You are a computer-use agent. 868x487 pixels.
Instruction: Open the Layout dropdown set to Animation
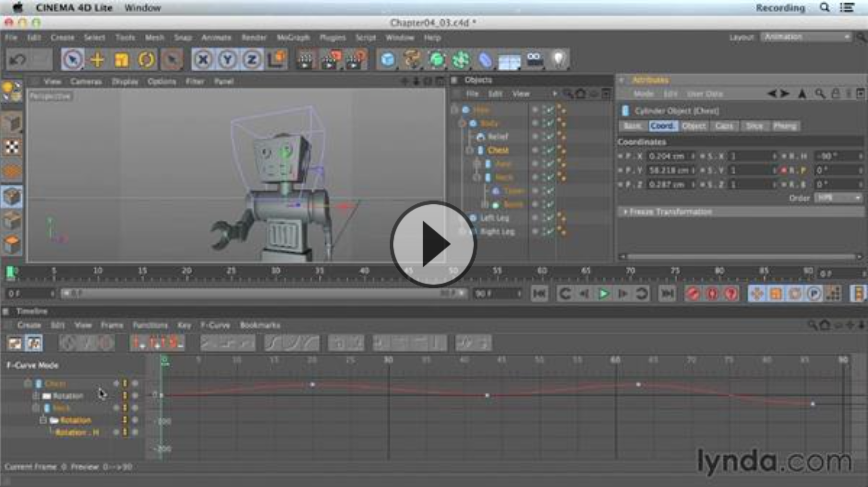click(x=806, y=37)
